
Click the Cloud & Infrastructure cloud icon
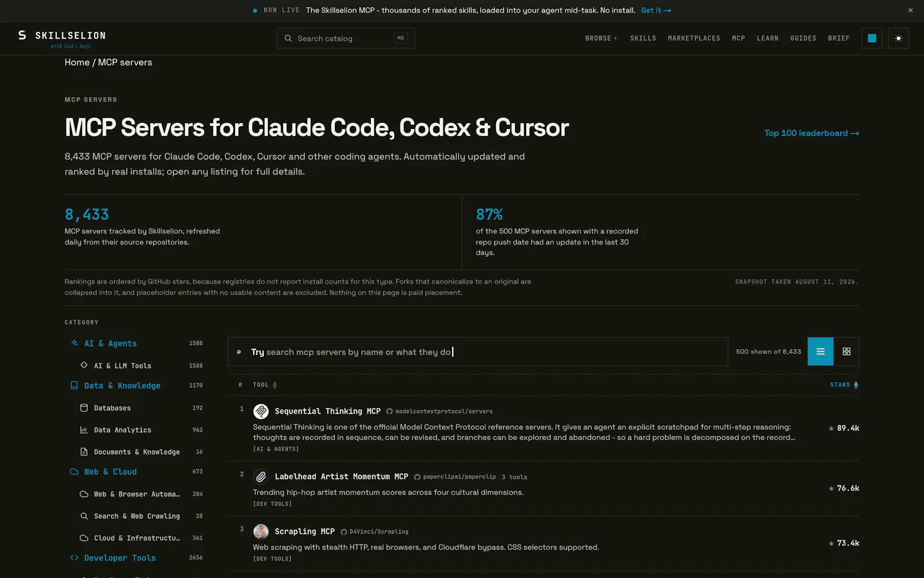[84, 538]
